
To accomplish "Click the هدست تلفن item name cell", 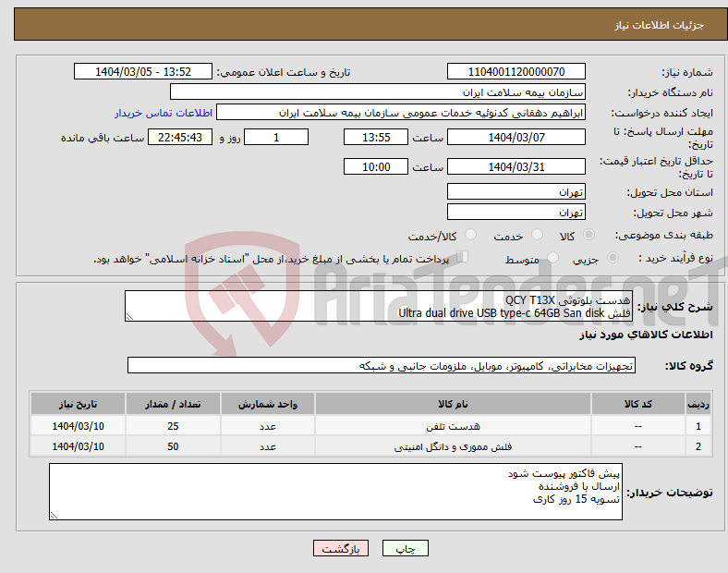I will [x=453, y=426].
